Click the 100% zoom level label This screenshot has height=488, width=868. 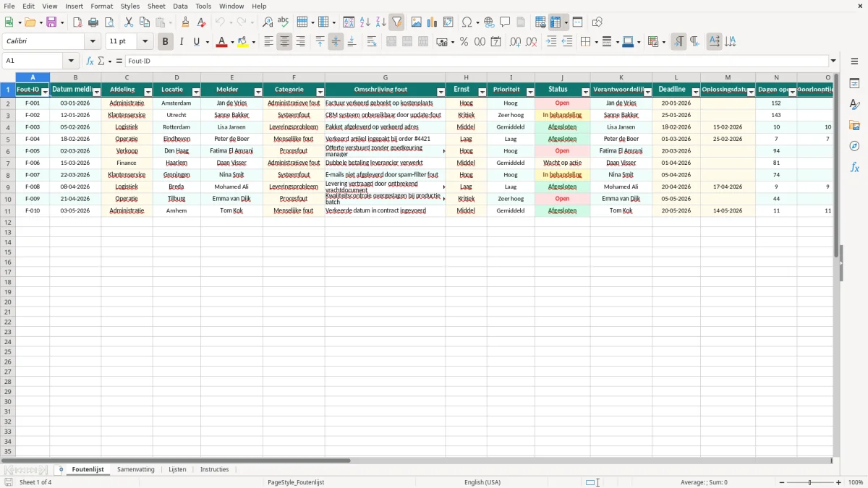tap(855, 482)
